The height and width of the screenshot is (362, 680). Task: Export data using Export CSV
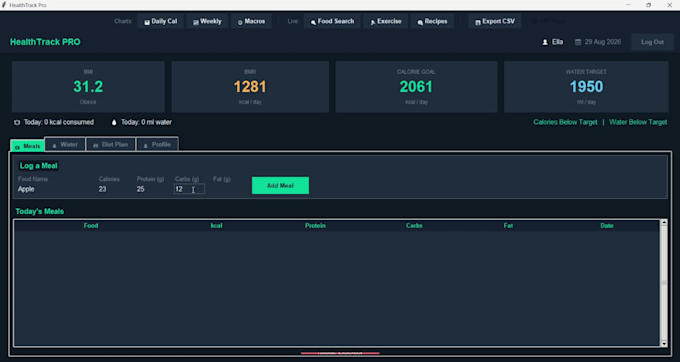494,21
